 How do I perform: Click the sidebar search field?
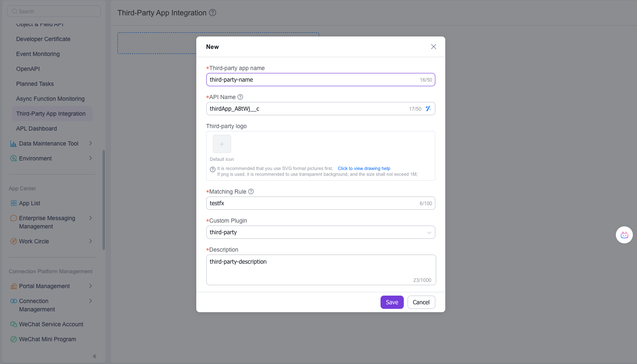coord(54,11)
